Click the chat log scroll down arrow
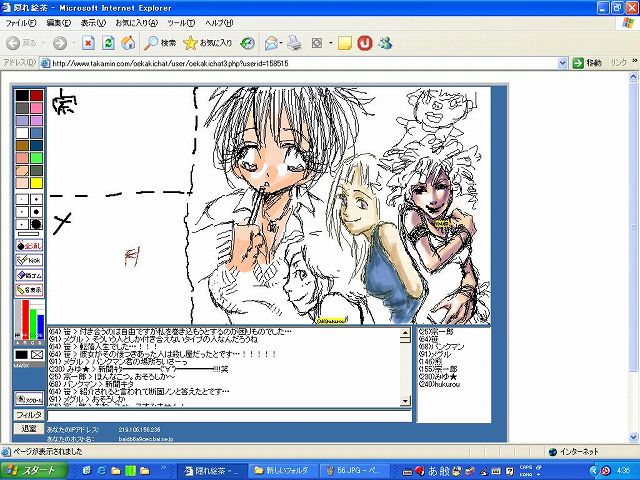 click(x=405, y=401)
